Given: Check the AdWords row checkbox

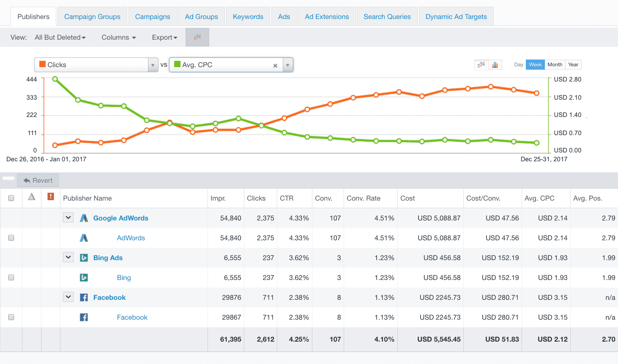Looking at the screenshot, I should 11,238.
